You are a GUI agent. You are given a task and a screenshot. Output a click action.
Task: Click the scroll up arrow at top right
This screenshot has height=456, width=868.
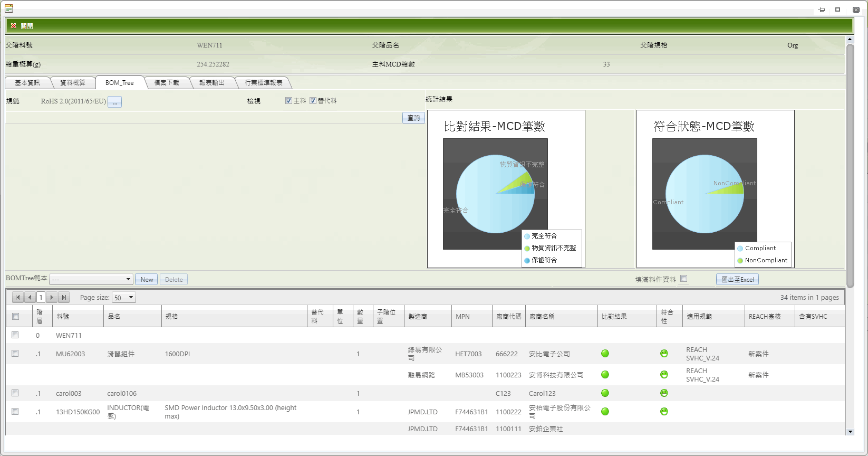click(850, 40)
